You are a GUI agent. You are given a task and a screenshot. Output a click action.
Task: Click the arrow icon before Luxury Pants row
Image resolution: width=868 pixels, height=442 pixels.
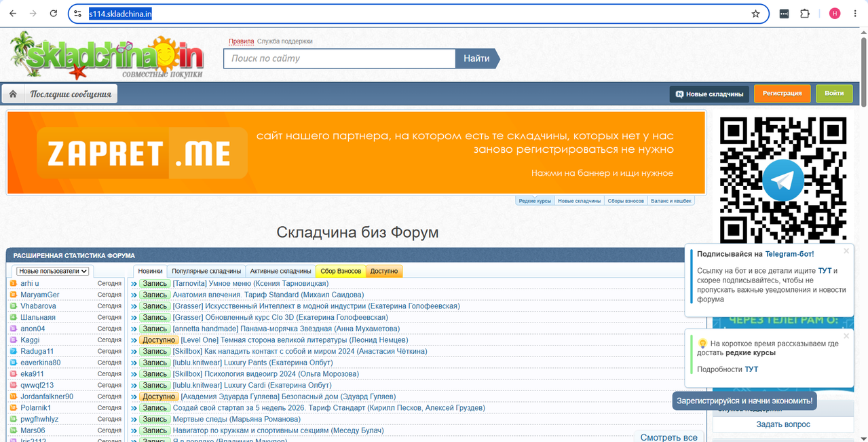point(134,363)
